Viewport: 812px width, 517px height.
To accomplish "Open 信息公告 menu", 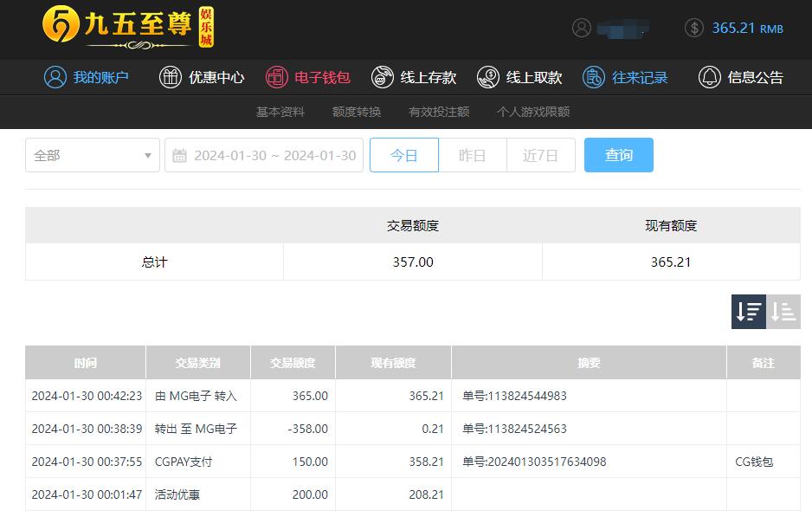I will 740,77.
